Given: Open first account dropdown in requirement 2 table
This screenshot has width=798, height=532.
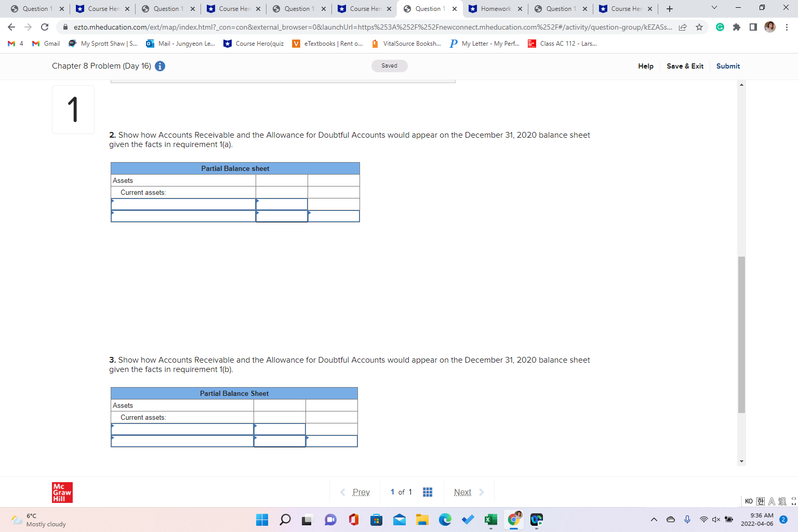Looking at the screenshot, I should (183, 204).
